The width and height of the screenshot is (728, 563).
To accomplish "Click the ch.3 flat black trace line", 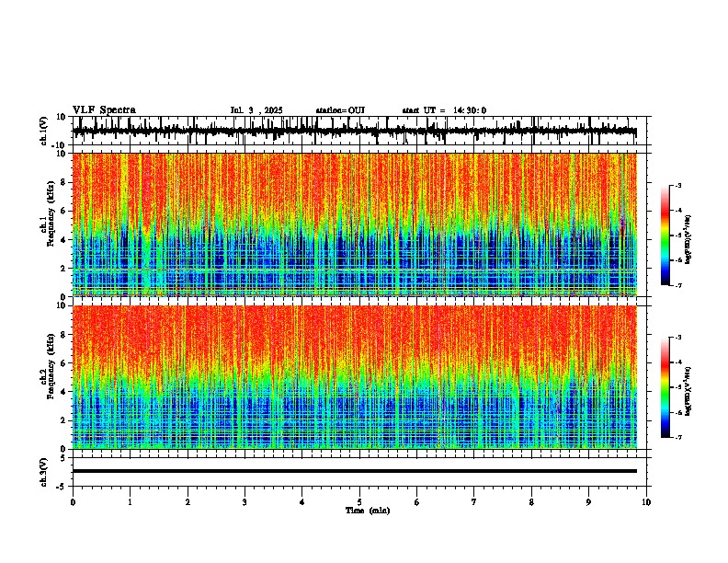I will (355, 471).
